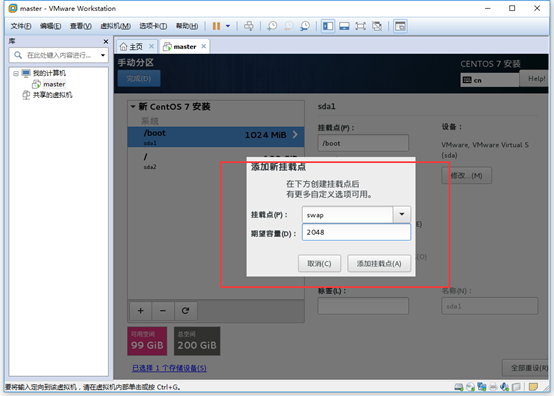
Task: Click the 200 GiB total space box
Action: (197, 341)
